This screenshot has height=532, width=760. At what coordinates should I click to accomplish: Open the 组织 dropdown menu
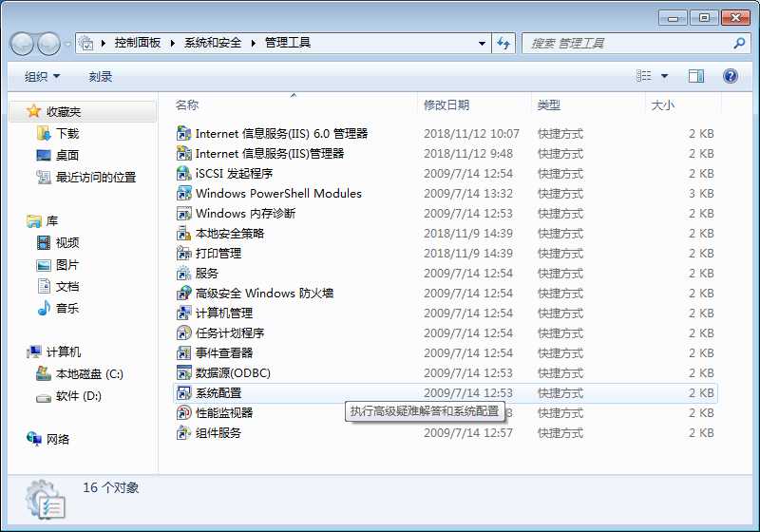(x=42, y=77)
